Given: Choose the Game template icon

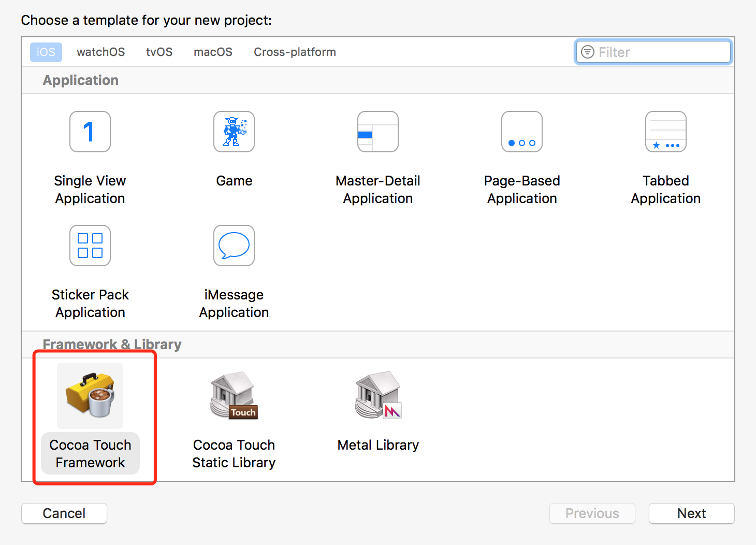Looking at the screenshot, I should pos(234,132).
